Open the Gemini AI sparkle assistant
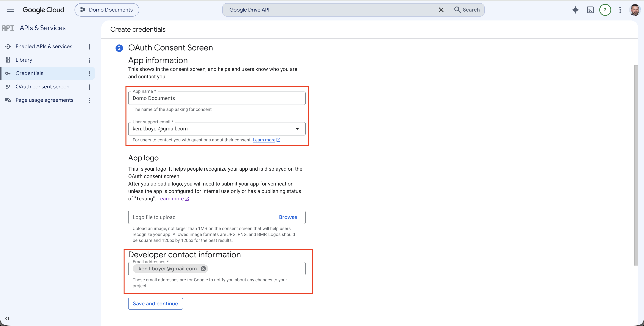The height and width of the screenshot is (326, 644). [x=575, y=10]
